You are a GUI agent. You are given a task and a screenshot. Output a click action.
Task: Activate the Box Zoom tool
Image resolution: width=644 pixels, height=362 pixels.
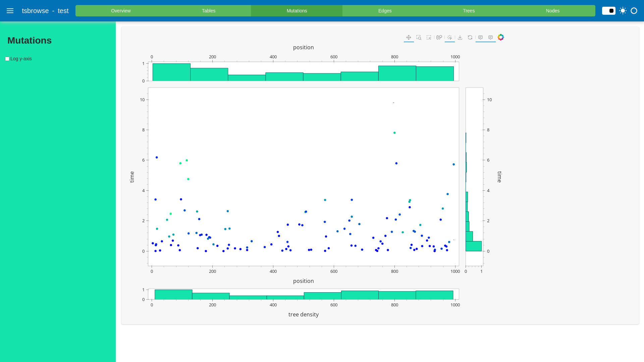point(419,38)
